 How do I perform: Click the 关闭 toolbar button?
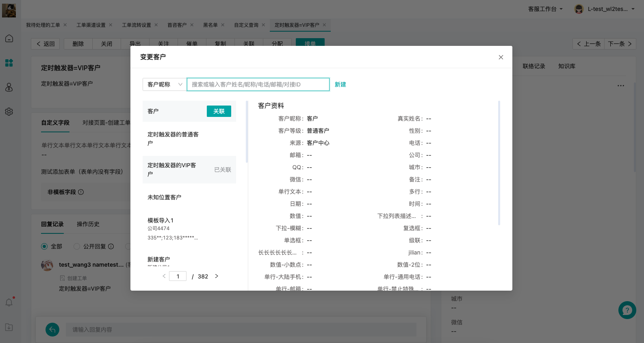tap(106, 44)
